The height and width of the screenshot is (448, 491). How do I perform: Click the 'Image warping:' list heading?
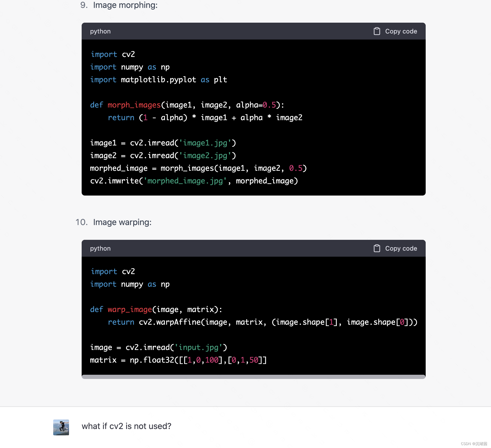tap(122, 222)
